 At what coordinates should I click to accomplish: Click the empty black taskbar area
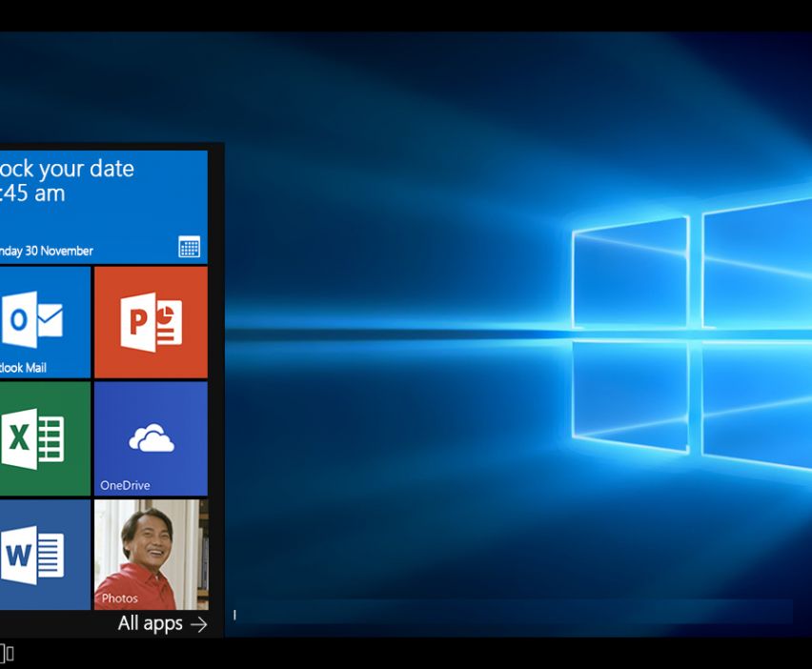point(429,654)
